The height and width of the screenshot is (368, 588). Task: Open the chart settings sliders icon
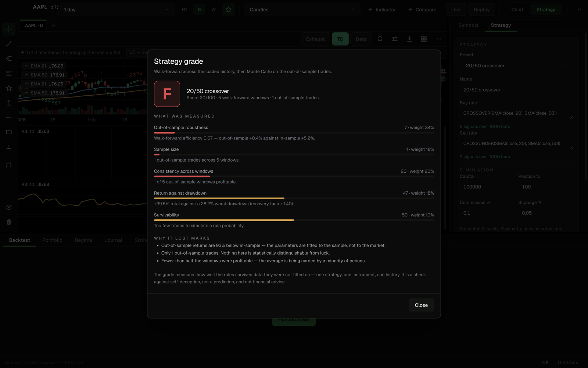pos(395,39)
